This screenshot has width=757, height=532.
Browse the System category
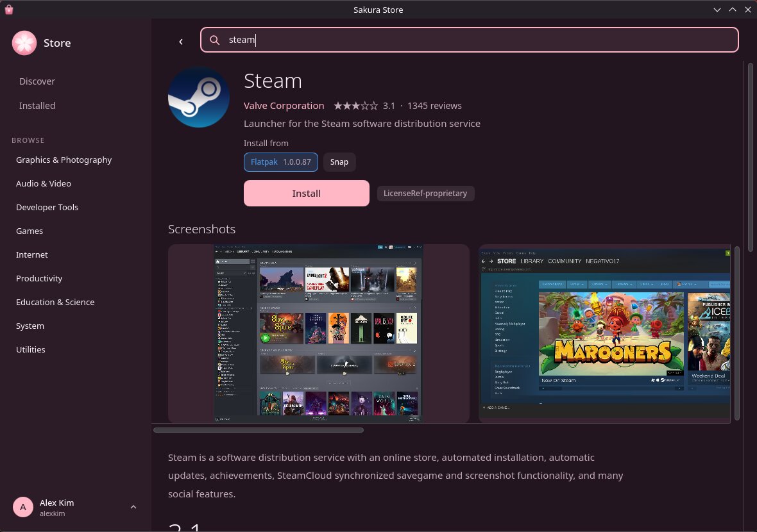[30, 326]
